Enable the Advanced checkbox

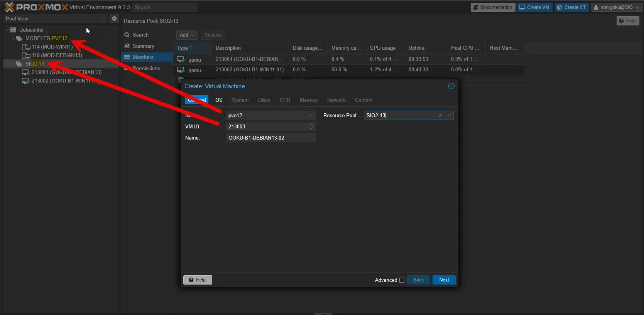click(402, 280)
